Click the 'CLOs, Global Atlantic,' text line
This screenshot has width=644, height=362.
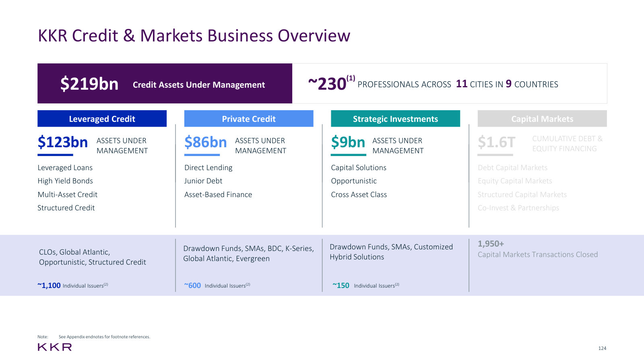(x=74, y=252)
